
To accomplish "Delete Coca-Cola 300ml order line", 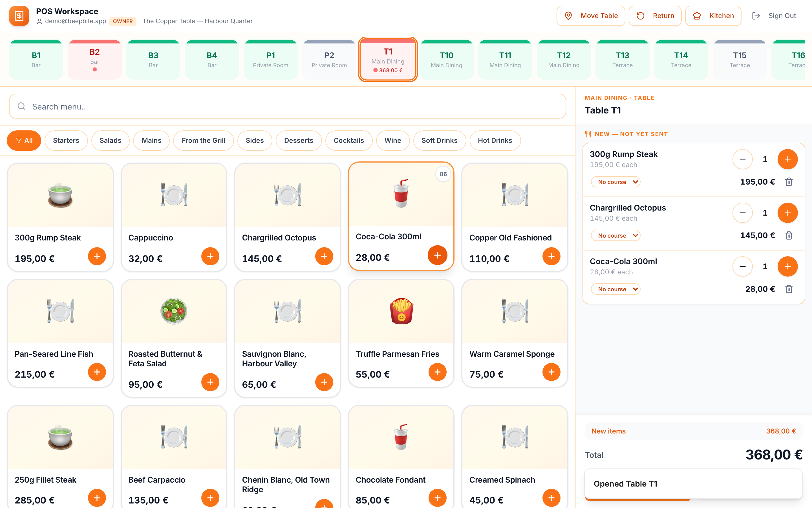I will coord(789,289).
